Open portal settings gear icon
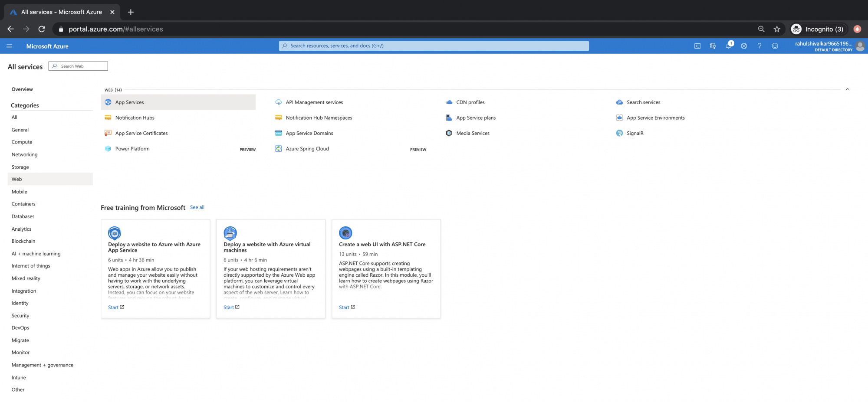 pos(744,46)
